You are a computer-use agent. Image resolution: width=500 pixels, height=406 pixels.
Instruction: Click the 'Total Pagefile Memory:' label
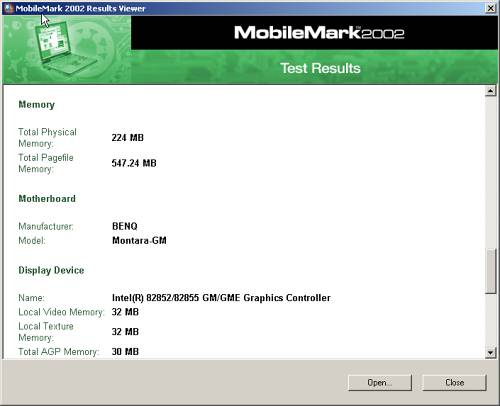pyautogui.click(x=46, y=163)
